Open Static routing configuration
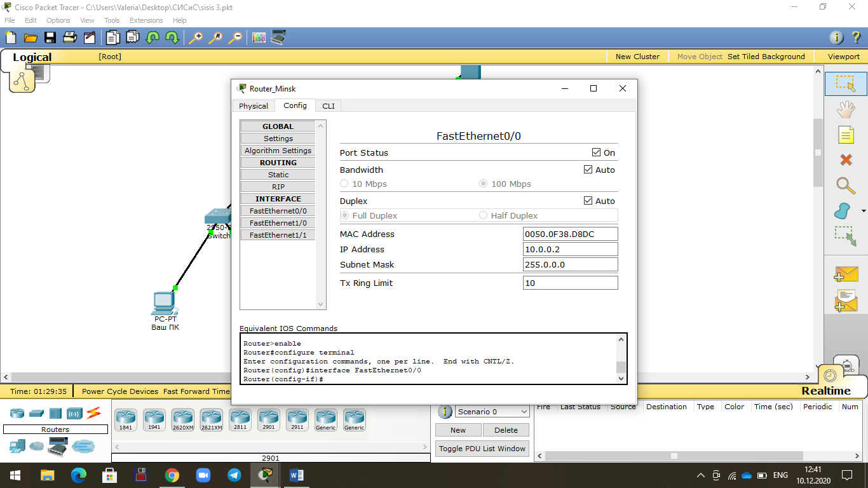868x488 pixels. (278, 175)
